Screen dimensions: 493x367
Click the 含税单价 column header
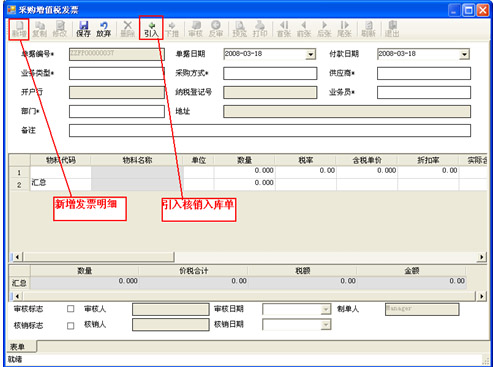coord(367,160)
